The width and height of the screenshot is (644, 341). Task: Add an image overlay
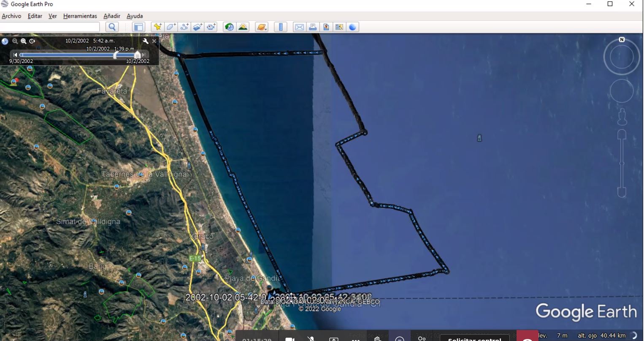point(198,27)
